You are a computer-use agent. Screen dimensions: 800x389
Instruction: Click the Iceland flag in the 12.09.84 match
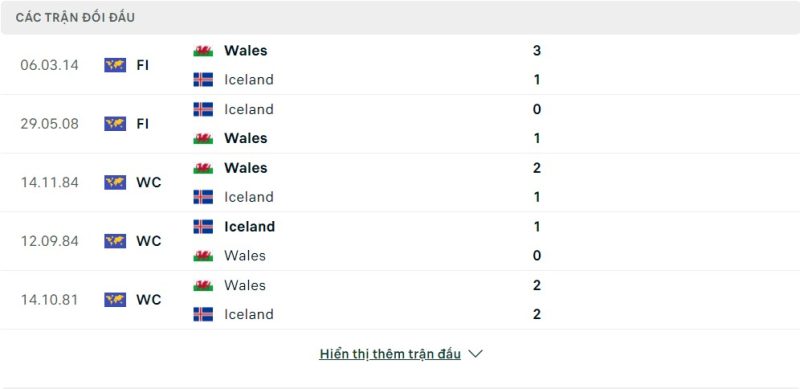tap(203, 227)
